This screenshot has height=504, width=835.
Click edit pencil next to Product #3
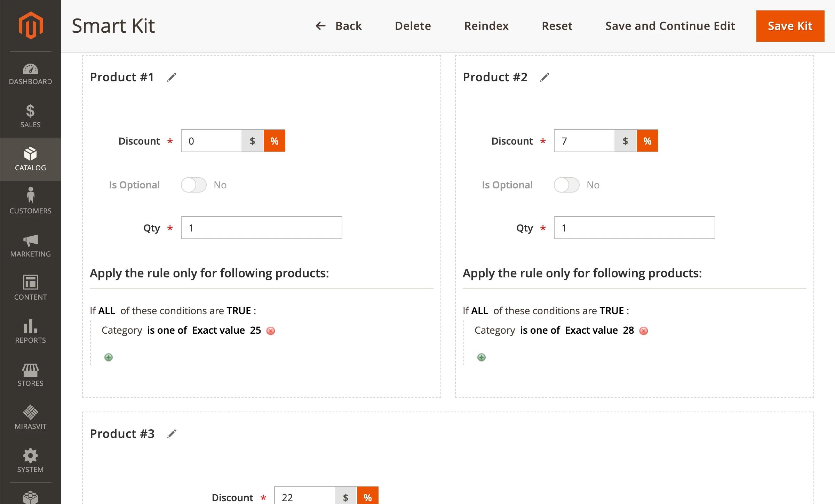click(172, 434)
